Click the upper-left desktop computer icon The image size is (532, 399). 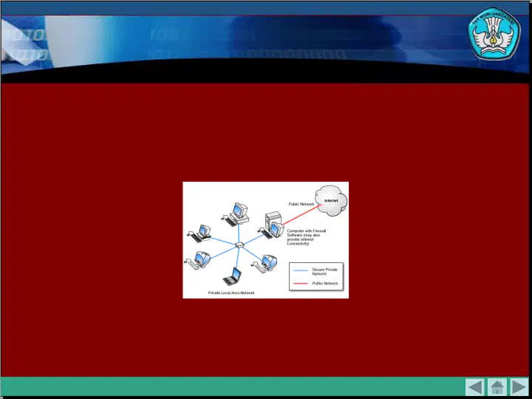200,233
